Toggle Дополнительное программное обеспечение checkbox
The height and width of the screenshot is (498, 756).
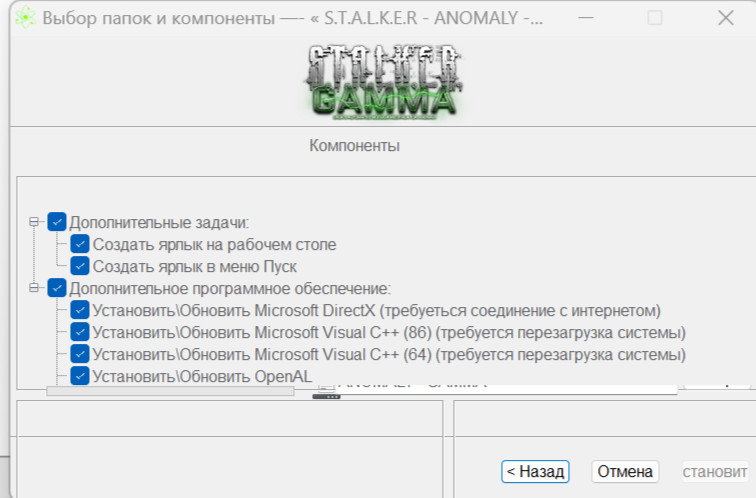(57, 288)
